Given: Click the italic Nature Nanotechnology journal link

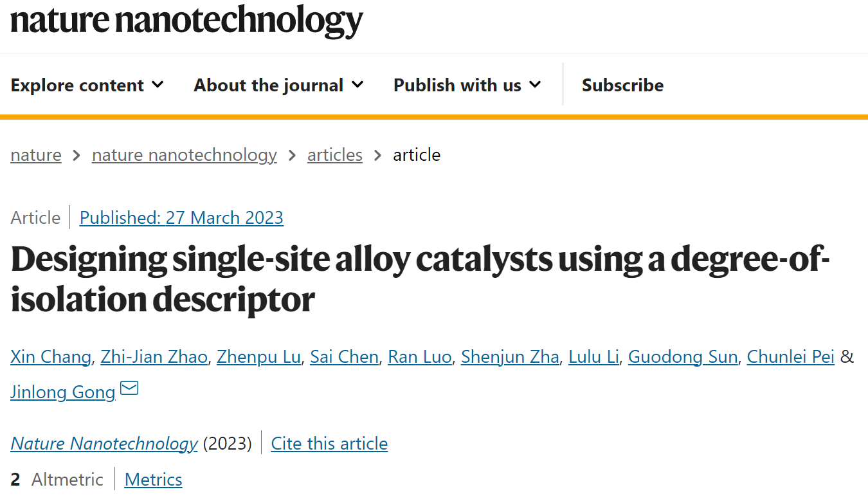Looking at the screenshot, I should pos(104,443).
